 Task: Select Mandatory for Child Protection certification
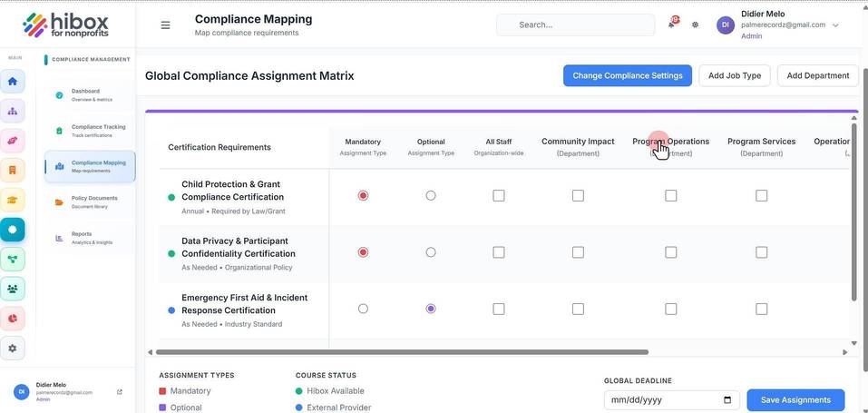click(363, 196)
